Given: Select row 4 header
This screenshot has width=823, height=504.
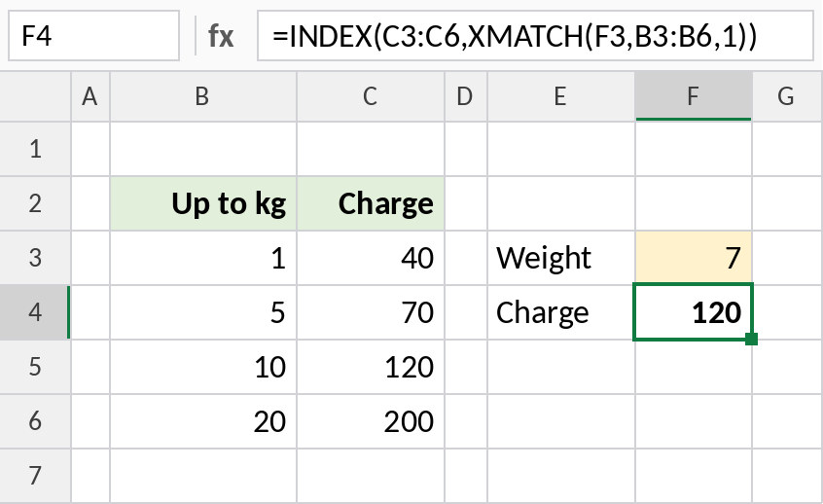Looking at the screenshot, I should click(x=35, y=312).
